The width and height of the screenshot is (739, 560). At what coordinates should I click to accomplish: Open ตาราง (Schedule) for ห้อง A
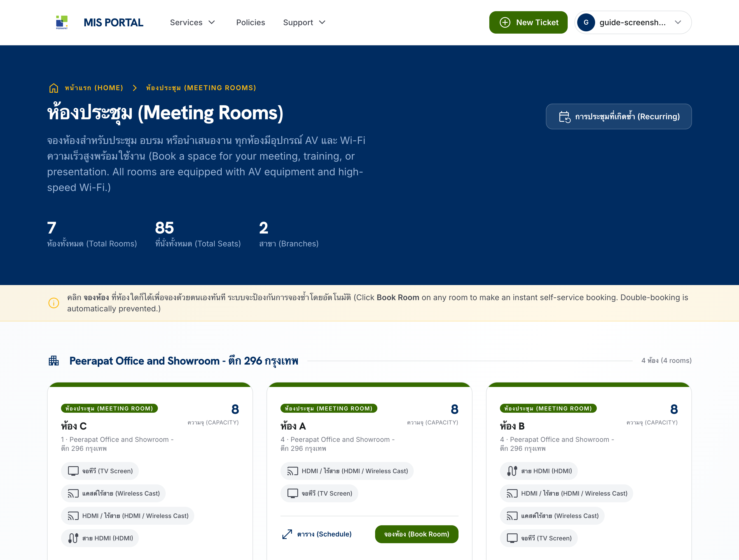317,534
